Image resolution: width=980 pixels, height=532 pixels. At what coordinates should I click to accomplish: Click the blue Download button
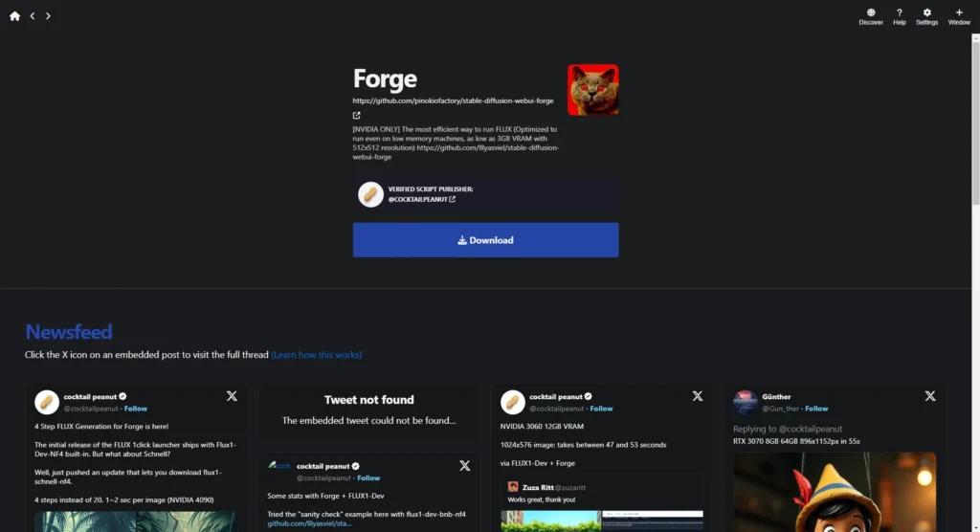pos(485,240)
